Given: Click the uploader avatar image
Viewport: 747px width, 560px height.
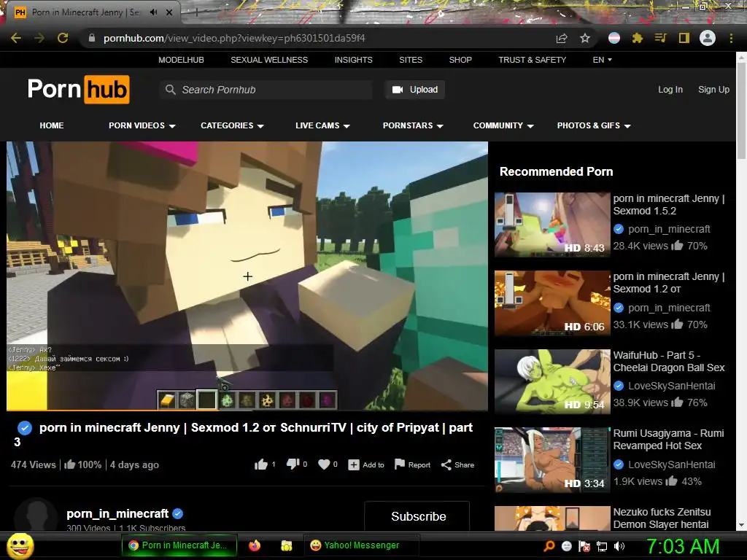Looking at the screenshot, I should pyautogui.click(x=36, y=516).
